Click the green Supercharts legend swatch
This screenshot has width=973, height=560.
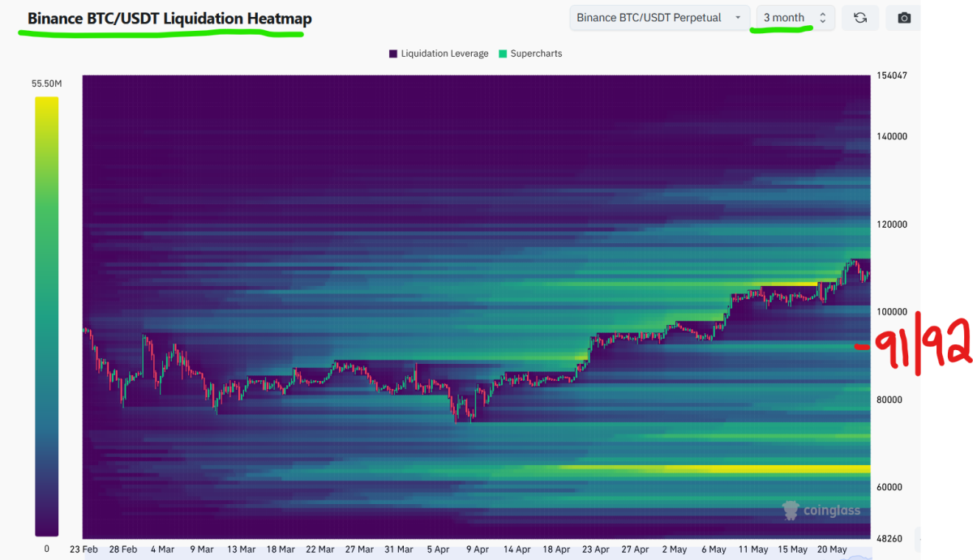pyautogui.click(x=503, y=53)
